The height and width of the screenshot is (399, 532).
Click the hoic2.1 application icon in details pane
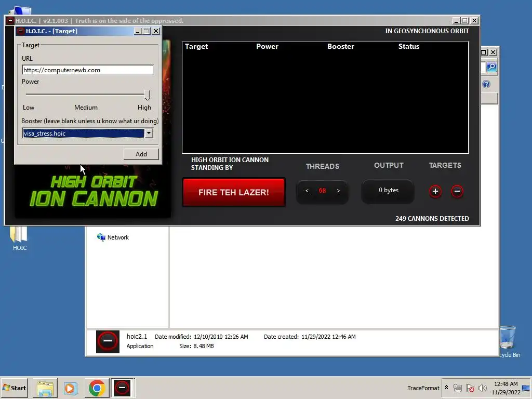[x=108, y=342]
